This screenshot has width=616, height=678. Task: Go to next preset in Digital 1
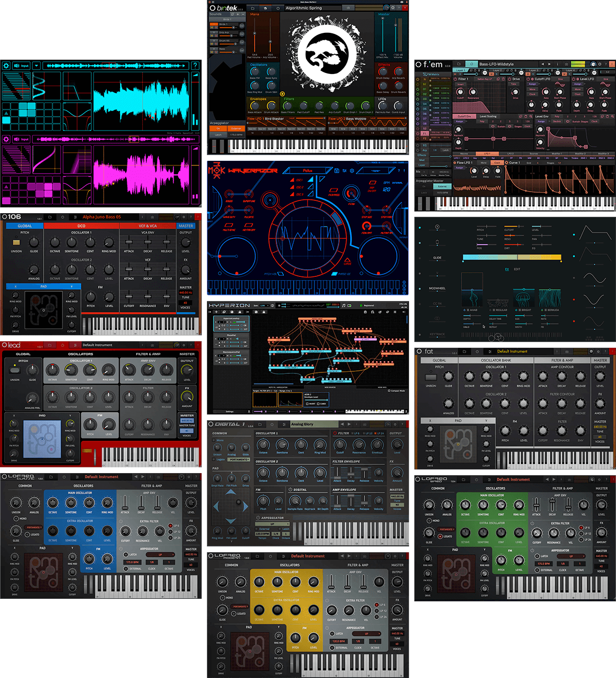pyautogui.click(x=350, y=424)
